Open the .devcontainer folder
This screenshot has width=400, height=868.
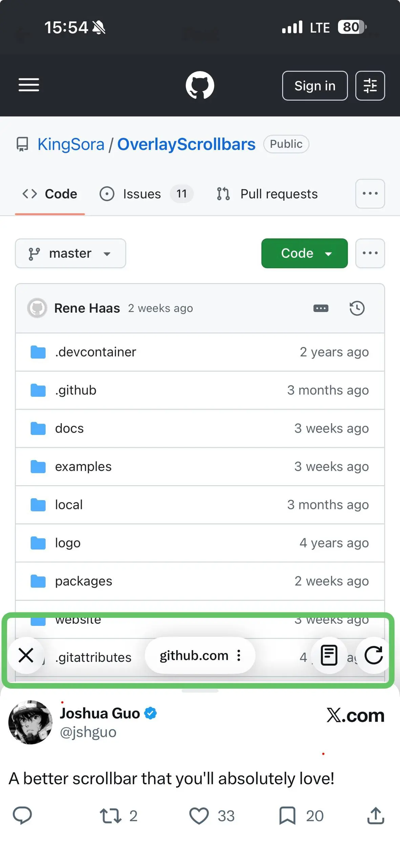point(96,352)
